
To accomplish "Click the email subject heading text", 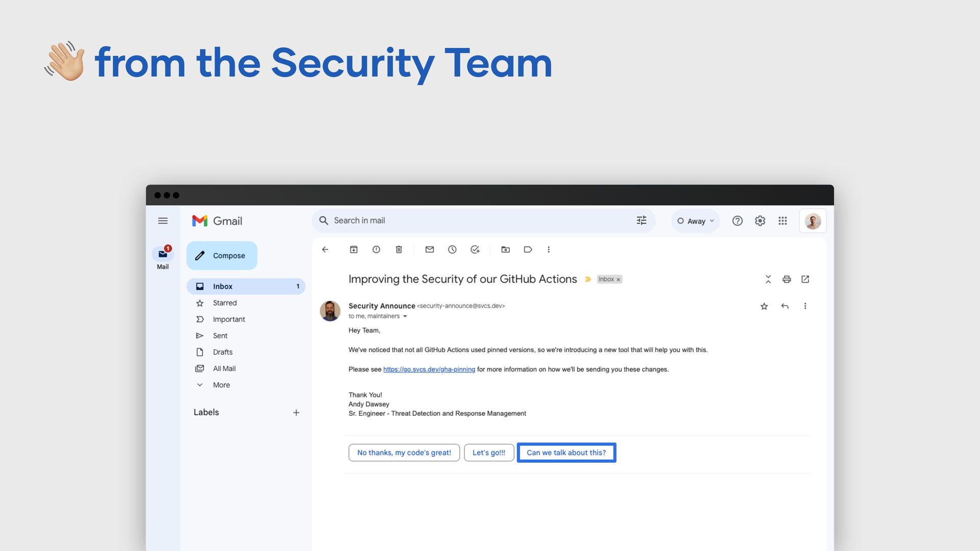I will click(x=462, y=279).
